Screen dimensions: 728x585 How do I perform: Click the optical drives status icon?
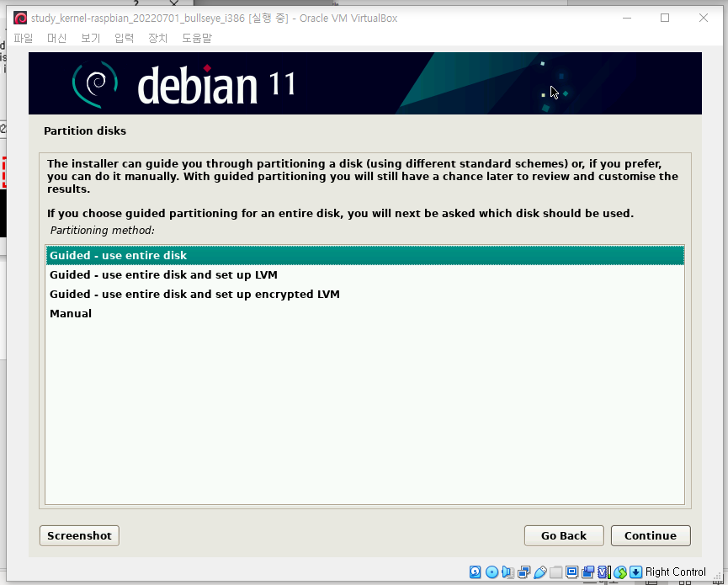(492, 572)
